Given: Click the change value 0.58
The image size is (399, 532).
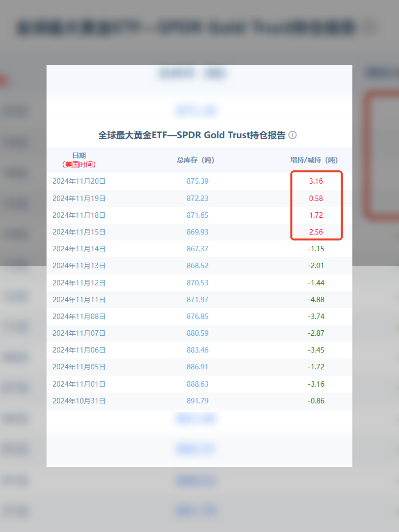Looking at the screenshot, I should coord(316,198).
